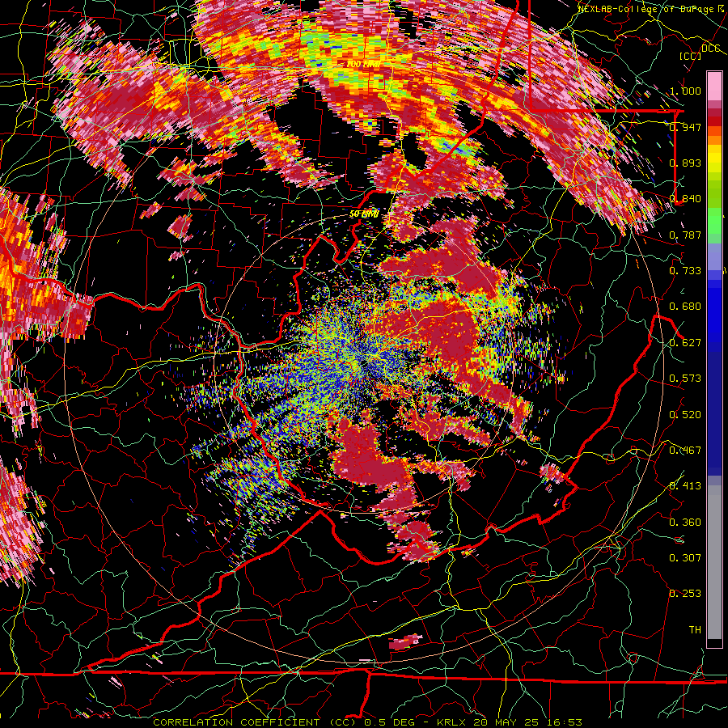This screenshot has height=728, width=728.
Task: Click the 0.307 scale value
Action: pyautogui.click(x=685, y=558)
